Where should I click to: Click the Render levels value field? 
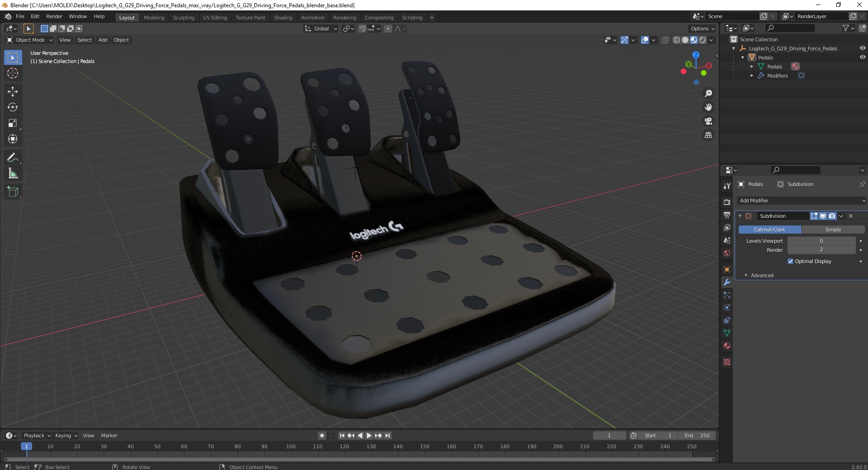coord(821,250)
